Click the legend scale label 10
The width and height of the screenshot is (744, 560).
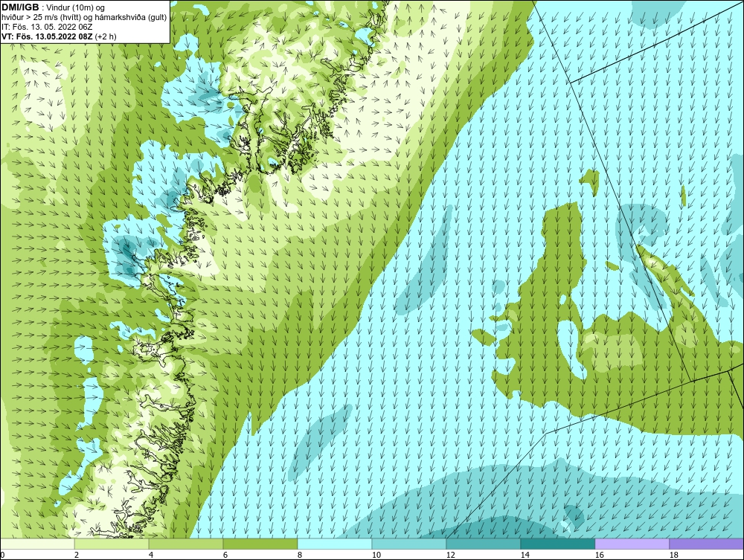[376, 555]
